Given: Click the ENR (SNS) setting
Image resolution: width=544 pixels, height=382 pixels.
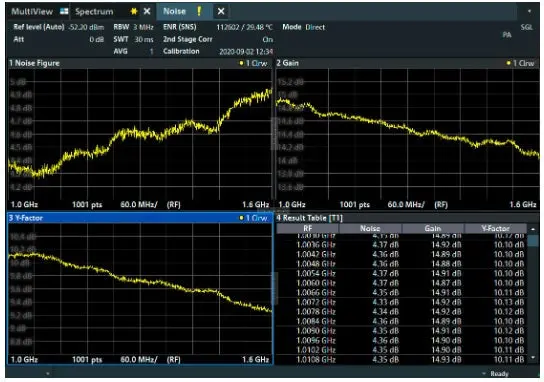Looking at the screenshot, I should [x=218, y=27].
